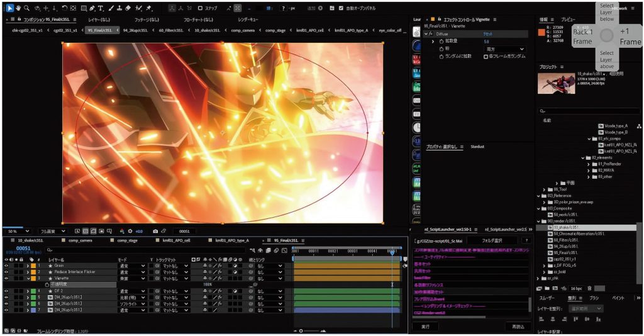The height and width of the screenshot is (336, 644).
Task: Click the フォルダ選択 button
Action: 492,240
